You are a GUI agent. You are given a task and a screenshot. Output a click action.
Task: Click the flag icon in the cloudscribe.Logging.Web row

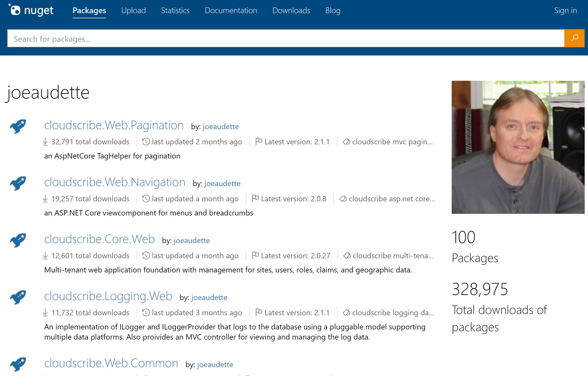pos(259,312)
